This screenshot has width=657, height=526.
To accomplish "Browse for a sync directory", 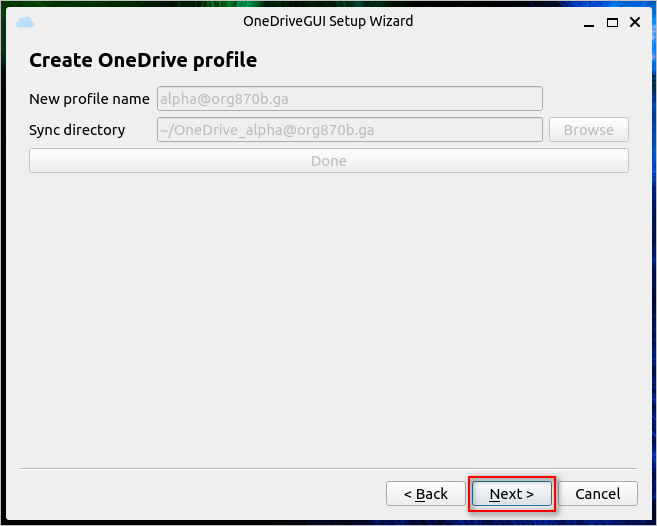I will coord(589,130).
